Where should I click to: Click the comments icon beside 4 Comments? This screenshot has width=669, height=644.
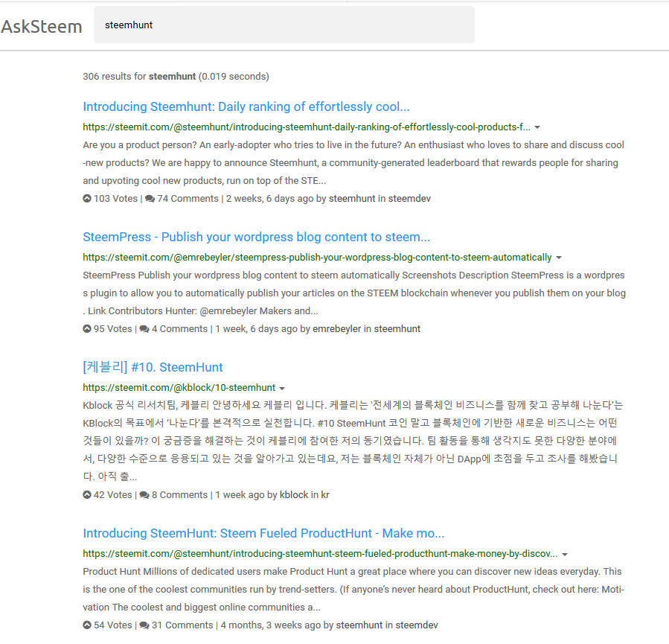click(x=144, y=328)
